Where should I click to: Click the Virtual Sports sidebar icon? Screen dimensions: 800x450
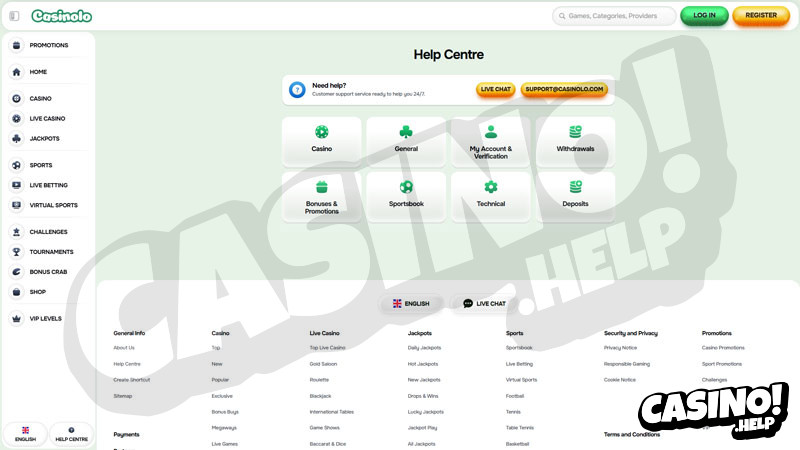(16, 205)
